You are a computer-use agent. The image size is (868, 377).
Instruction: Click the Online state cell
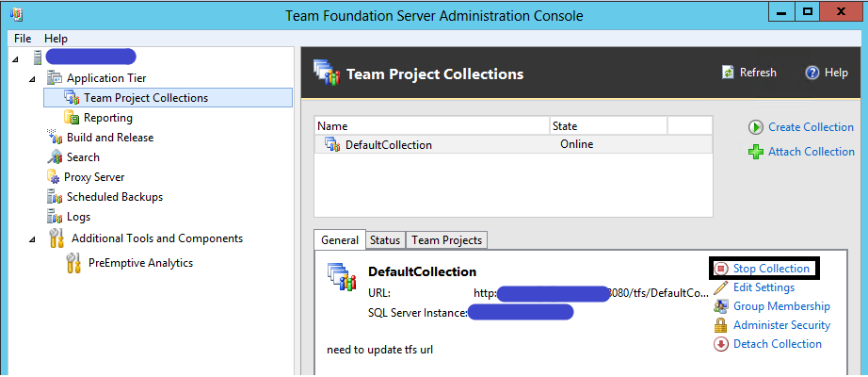click(576, 144)
